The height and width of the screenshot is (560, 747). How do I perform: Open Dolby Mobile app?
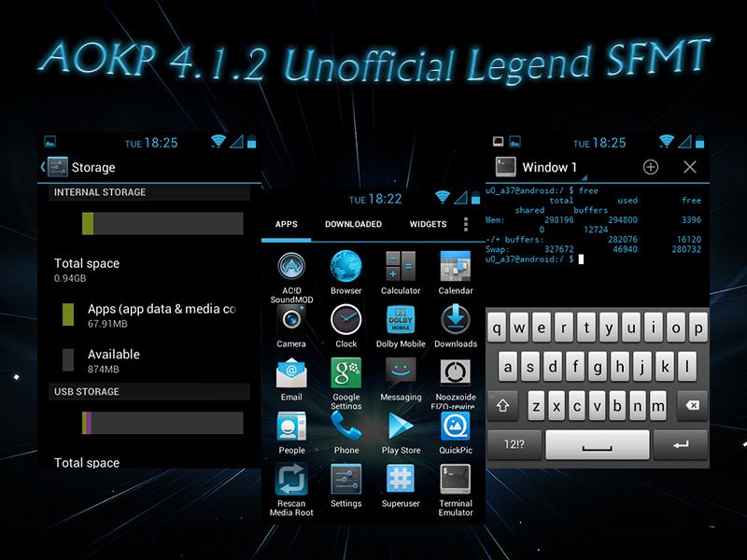[x=401, y=327]
